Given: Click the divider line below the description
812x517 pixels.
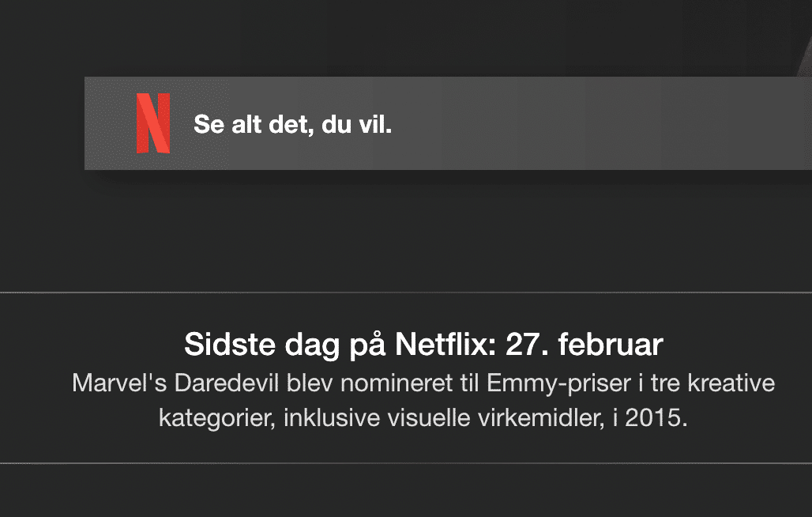Looking at the screenshot, I should tap(406, 462).
